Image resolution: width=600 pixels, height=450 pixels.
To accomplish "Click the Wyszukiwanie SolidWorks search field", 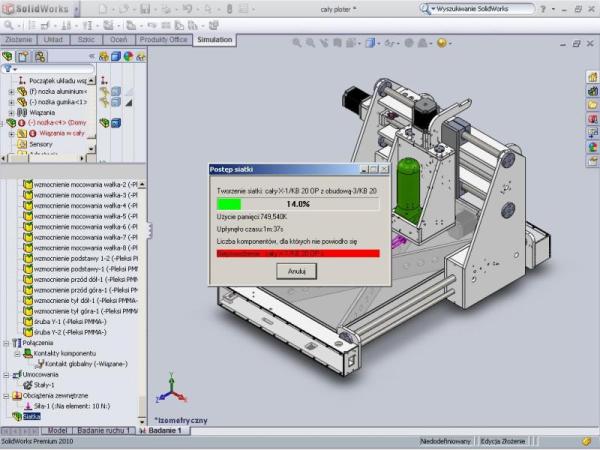I will point(477,8).
